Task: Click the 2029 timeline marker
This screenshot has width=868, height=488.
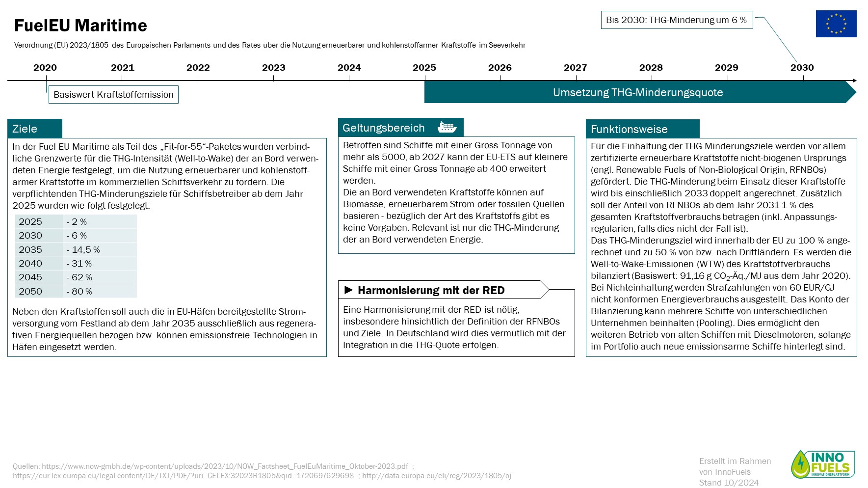Action: pos(727,68)
